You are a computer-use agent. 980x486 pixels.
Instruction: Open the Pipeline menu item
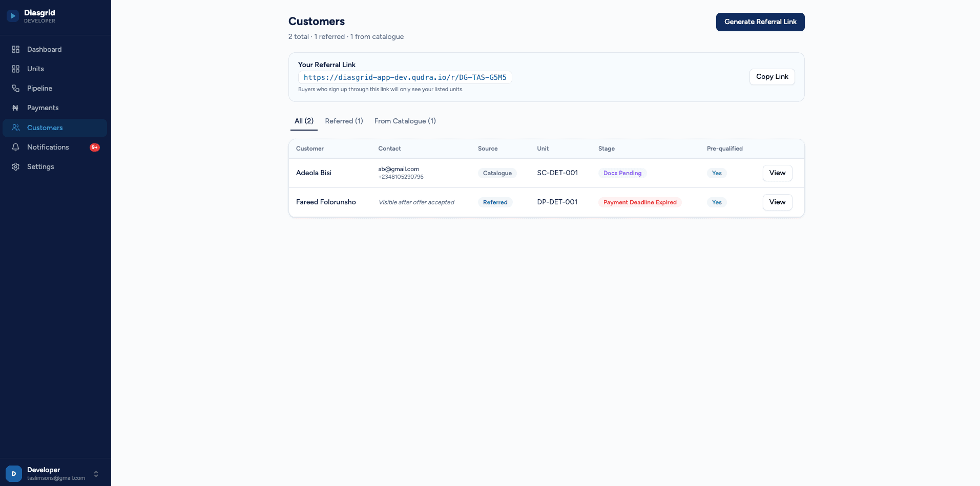click(55, 88)
